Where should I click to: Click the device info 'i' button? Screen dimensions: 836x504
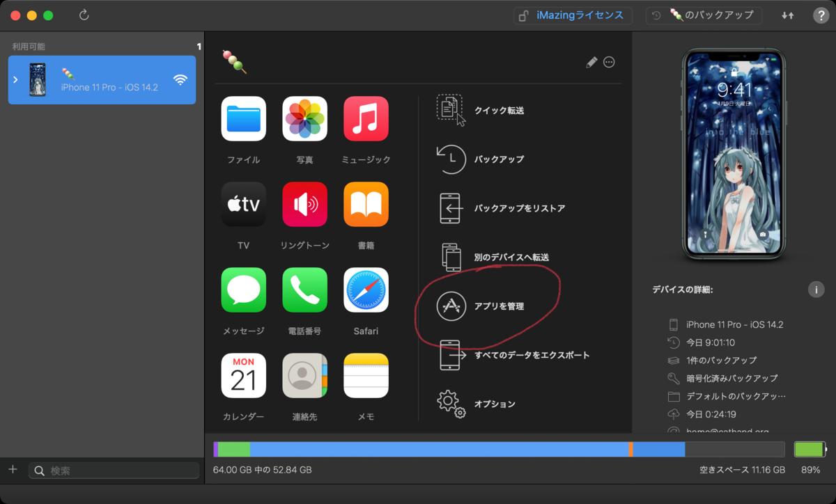pos(816,290)
